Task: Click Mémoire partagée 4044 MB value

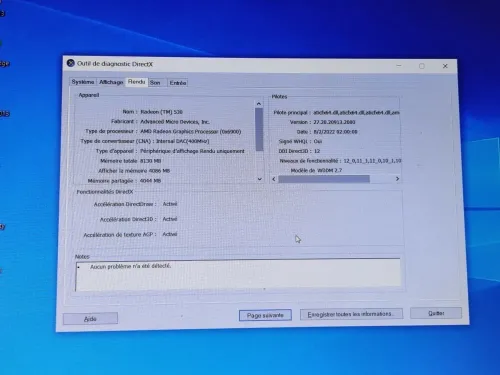Action: [x=151, y=181]
